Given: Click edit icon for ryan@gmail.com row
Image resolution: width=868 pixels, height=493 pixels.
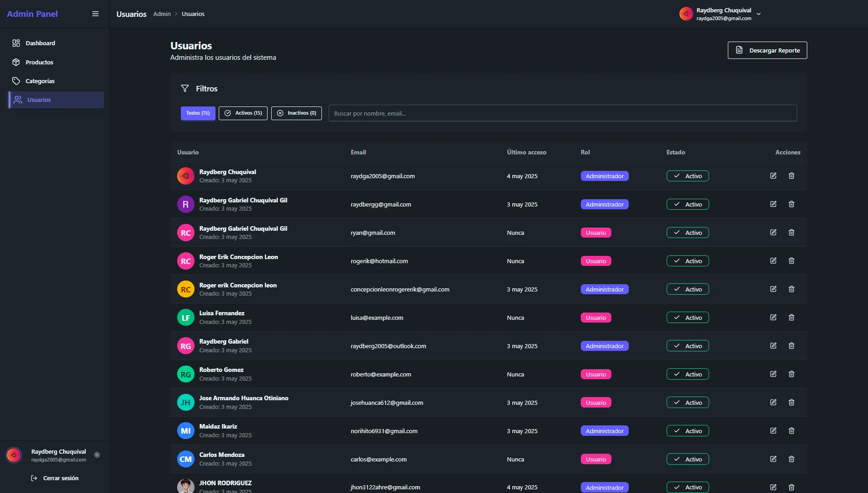Looking at the screenshot, I should [773, 232].
